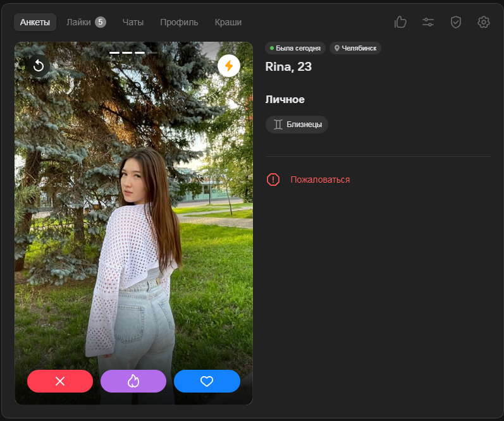
Task: Open the Краши tab
Action: click(228, 22)
